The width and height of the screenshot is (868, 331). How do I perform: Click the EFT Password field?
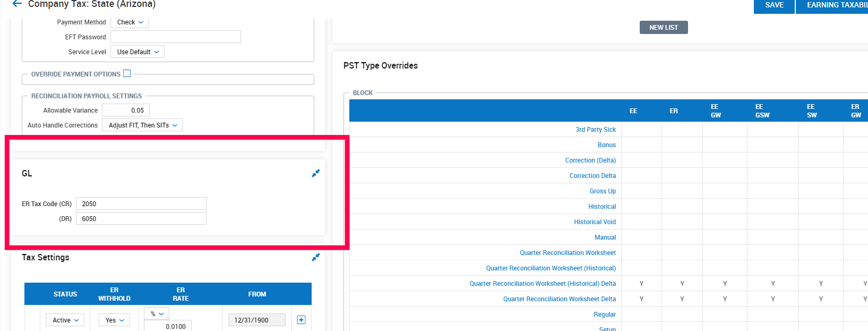[176, 37]
